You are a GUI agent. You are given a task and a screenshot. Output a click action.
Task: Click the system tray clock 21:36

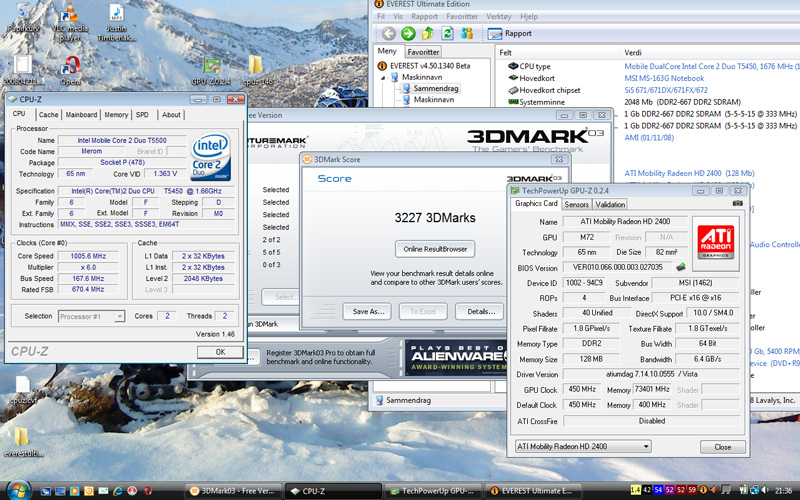click(x=784, y=491)
